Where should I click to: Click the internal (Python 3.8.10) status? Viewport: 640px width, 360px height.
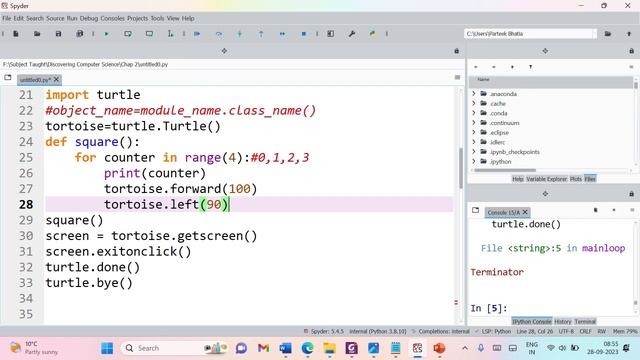tap(378, 331)
